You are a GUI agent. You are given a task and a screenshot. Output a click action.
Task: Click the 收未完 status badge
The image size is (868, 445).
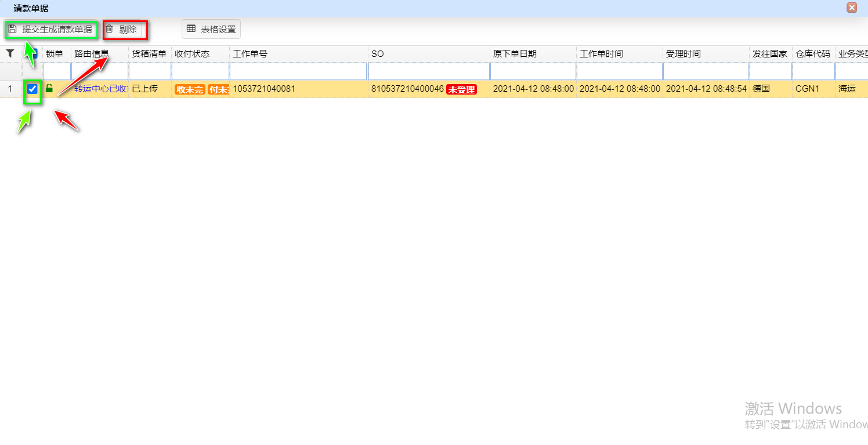tap(190, 89)
